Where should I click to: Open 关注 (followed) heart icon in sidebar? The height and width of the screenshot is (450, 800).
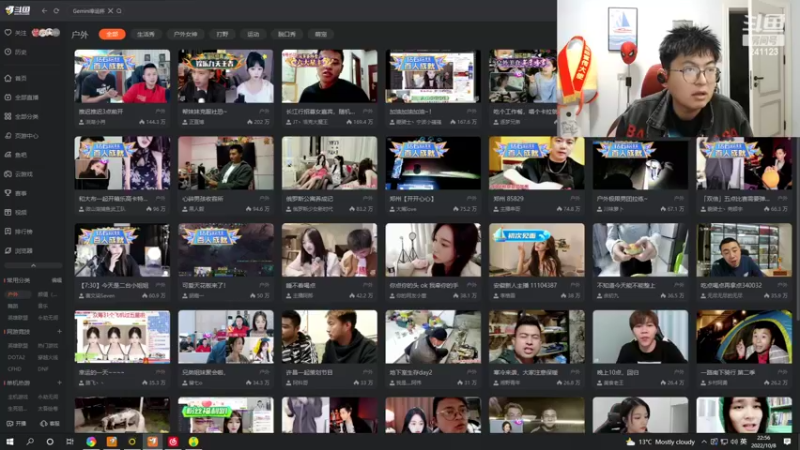[8, 33]
